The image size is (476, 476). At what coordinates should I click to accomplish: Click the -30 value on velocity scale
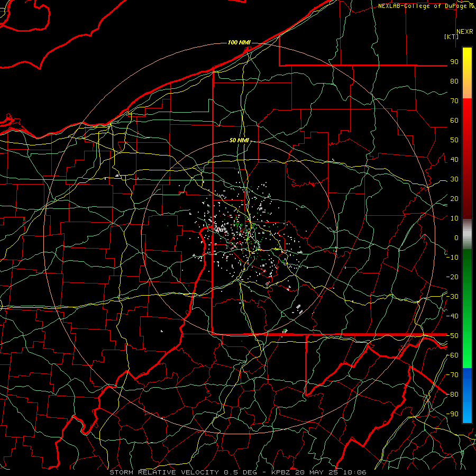(452, 297)
